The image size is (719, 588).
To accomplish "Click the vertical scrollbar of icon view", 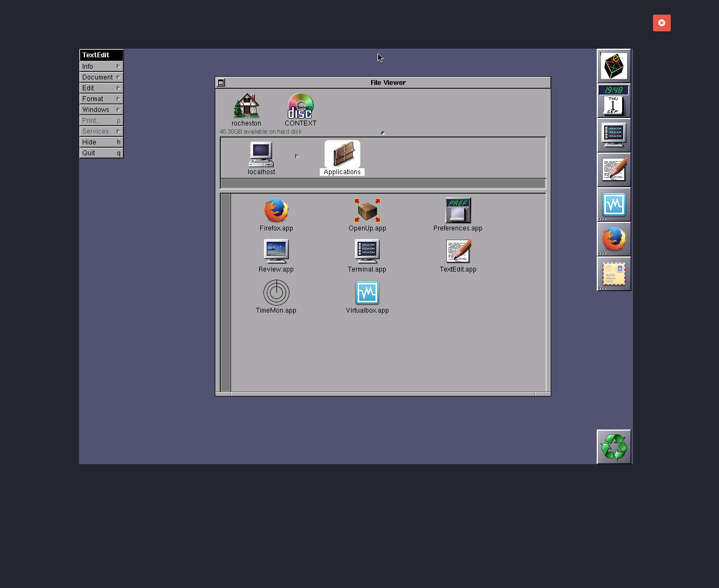I will [x=226, y=292].
